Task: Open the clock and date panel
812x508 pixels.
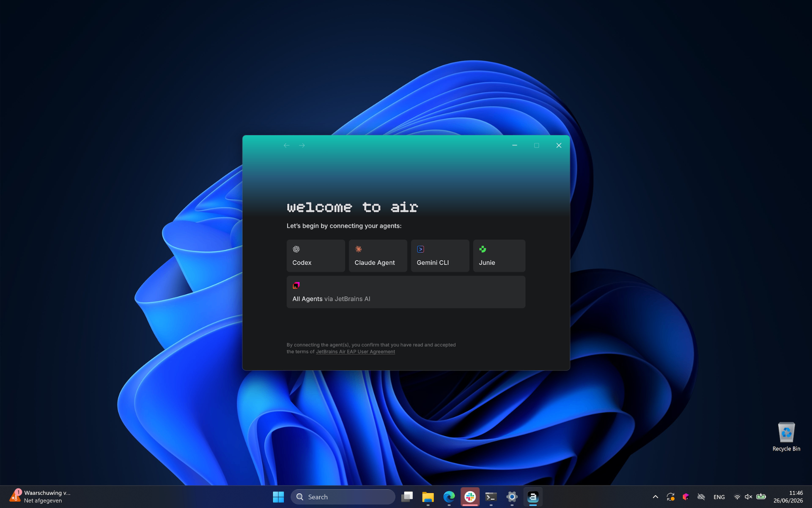Action: point(788,497)
